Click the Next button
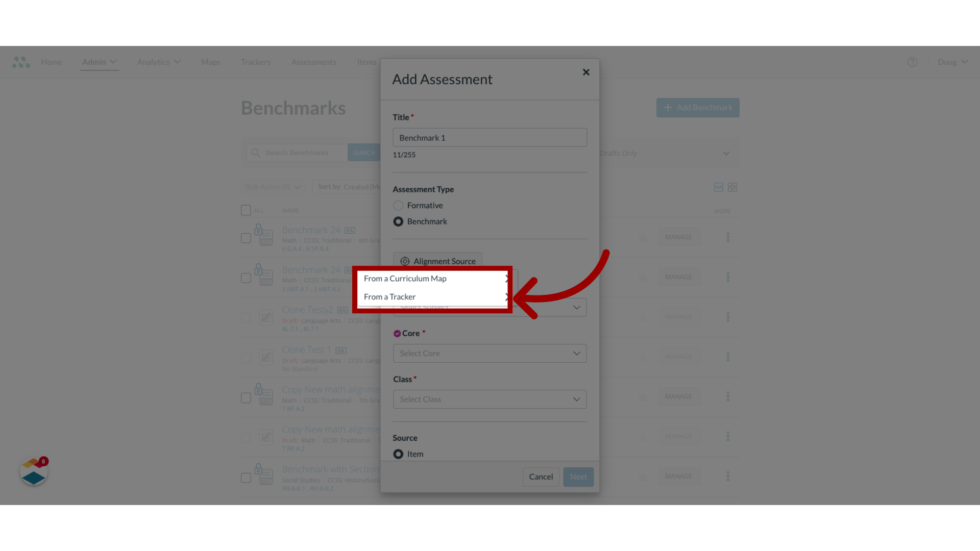The width and height of the screenshot is (980, 551). pyautogui.click(x=578, y=477)
